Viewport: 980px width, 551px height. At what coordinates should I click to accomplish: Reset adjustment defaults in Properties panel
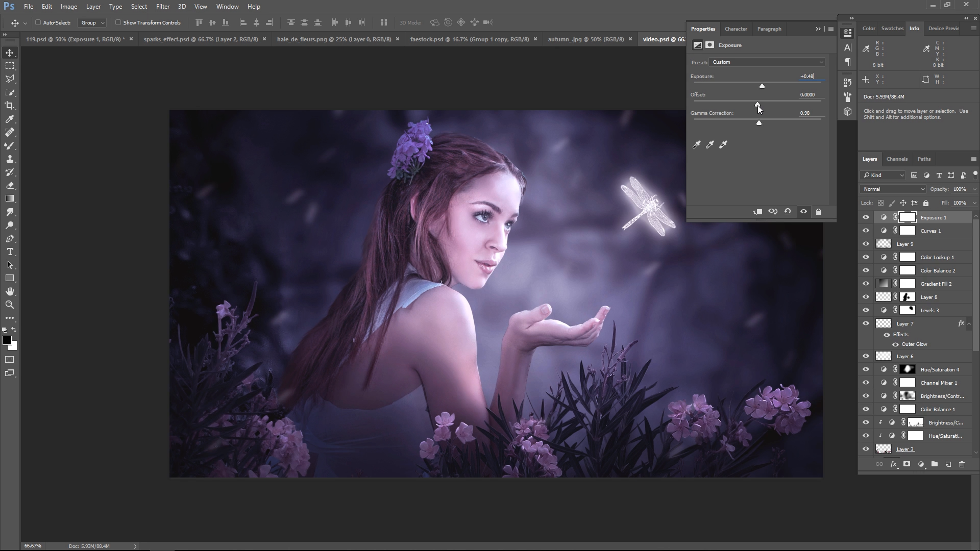(x=788, y=212)
